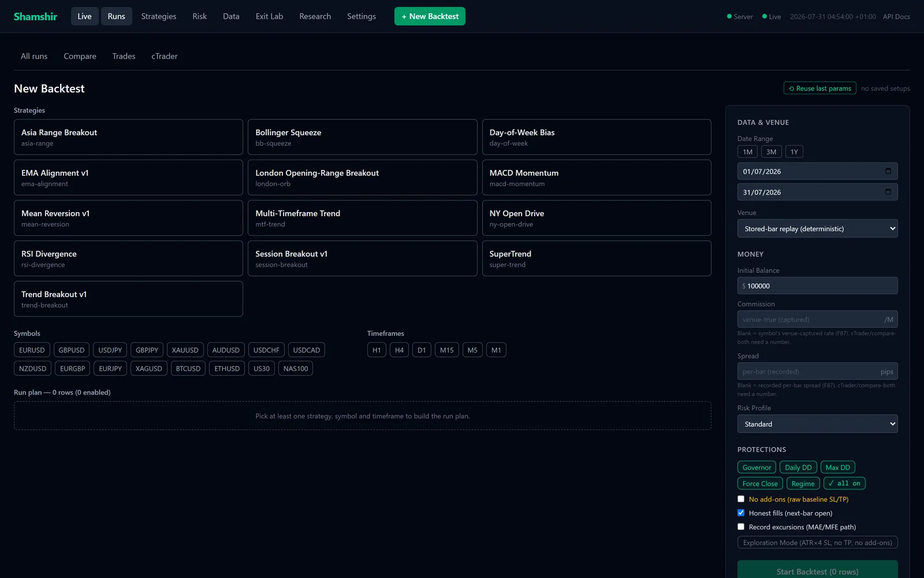Set date range to 3M
The height and width of the screenshot is (578, 924).
point(771,151)
